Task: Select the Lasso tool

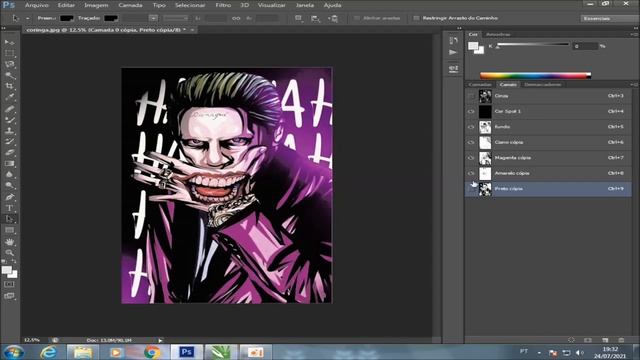Action: pyautogui.click(x=9, y=64)
